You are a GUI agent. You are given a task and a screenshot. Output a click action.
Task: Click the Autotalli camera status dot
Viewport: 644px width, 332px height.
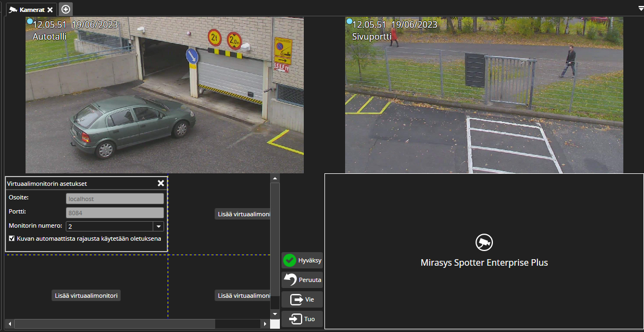click(30, 21)
